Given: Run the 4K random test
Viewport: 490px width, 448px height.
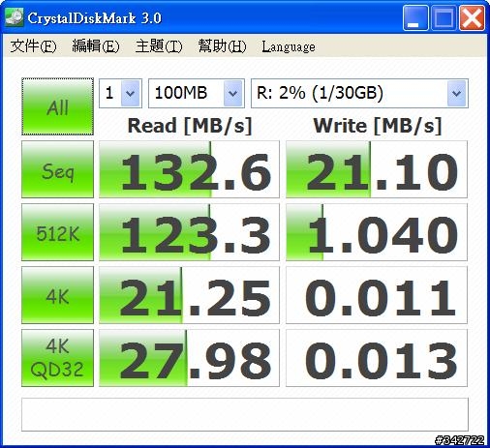Looking at the screenshot, I should tap(57, 295).
